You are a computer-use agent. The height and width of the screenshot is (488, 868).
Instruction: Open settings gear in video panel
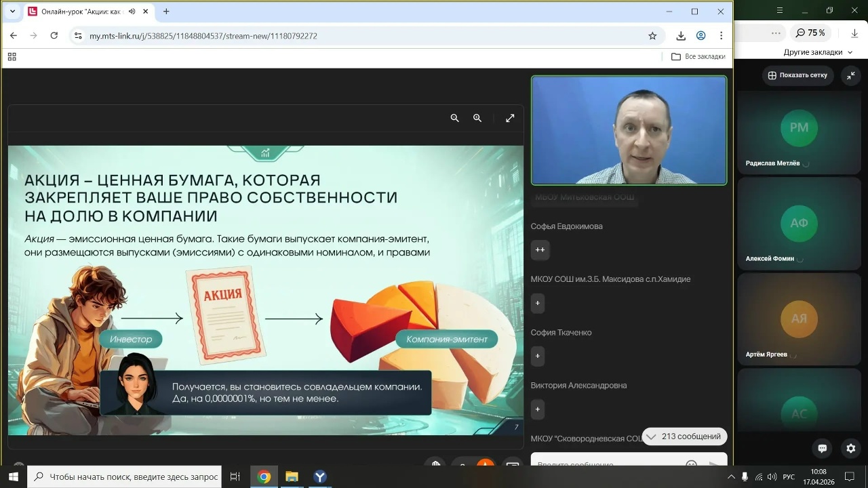[850, 448]
